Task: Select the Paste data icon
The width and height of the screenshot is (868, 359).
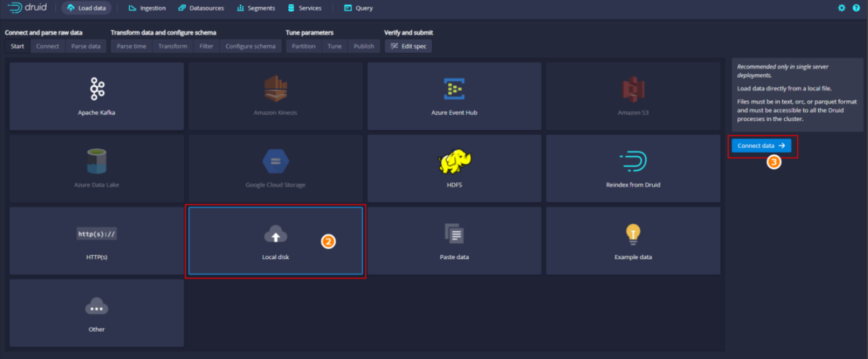Action: click(454, 234)
